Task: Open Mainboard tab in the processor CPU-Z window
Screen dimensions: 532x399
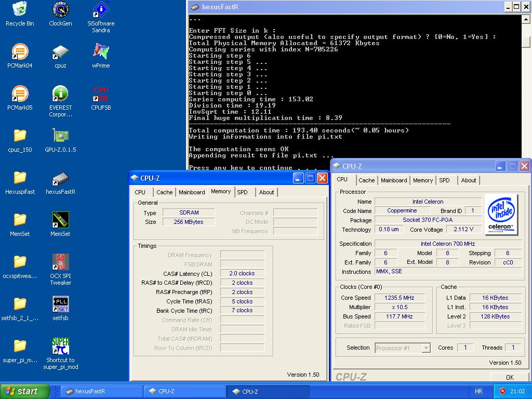Action: click(x=394, y=180)
